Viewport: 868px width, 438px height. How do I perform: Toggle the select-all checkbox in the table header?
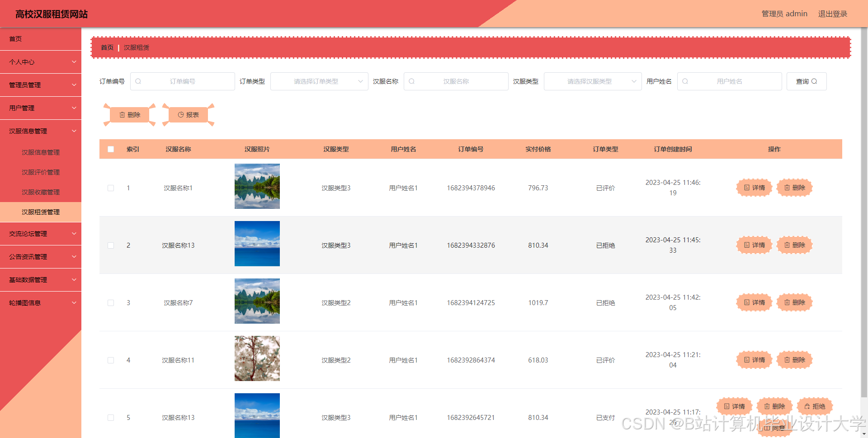(x=111, y=149)
